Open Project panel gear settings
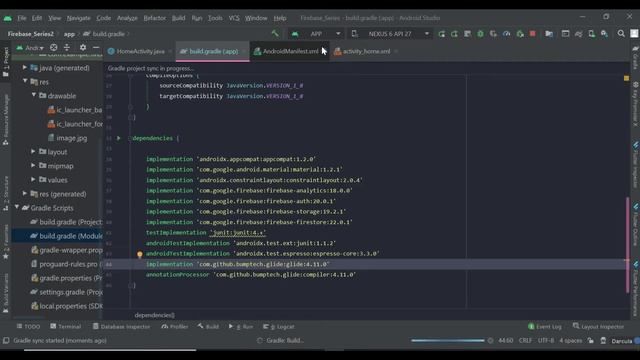 tap(83, 47)
